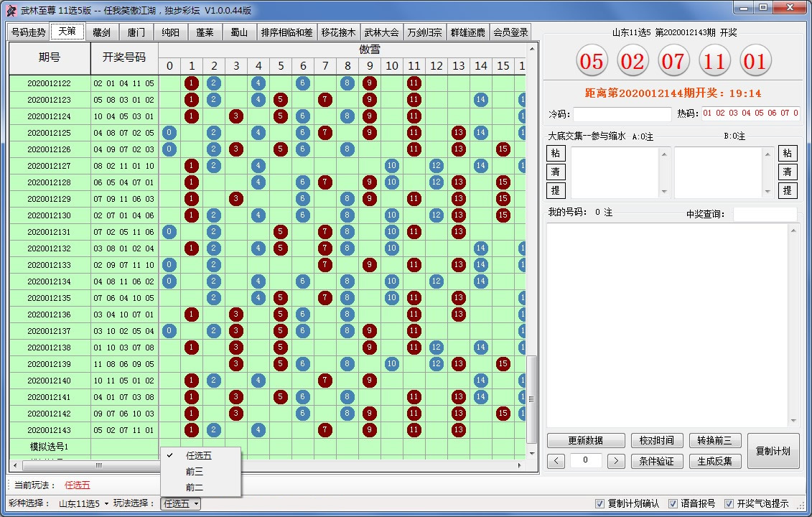Viewport: 812px width, 517px height.
Task: Click the previous arrow '<' stepper button
Action: tap(556, 461)
